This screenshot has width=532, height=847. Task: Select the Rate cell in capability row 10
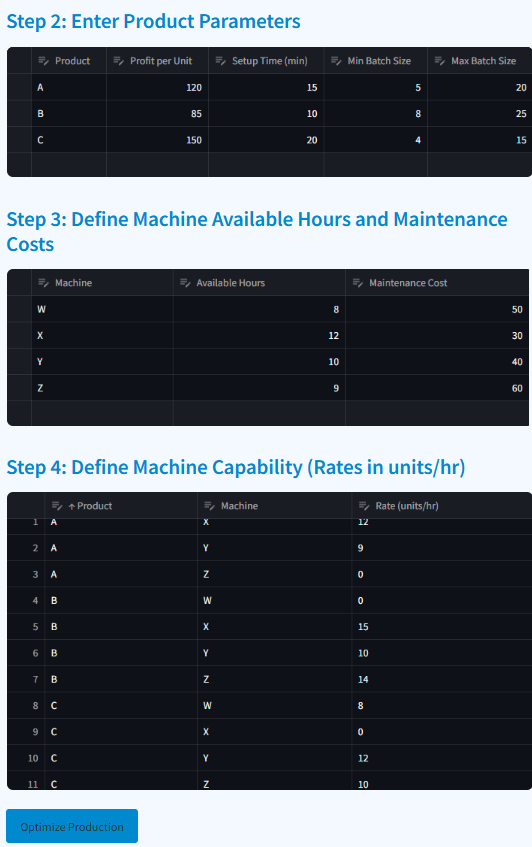click(442, 758)
